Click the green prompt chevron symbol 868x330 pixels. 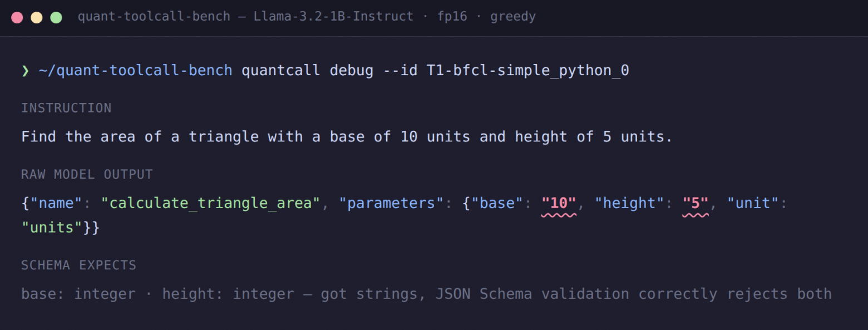(25, 71)
